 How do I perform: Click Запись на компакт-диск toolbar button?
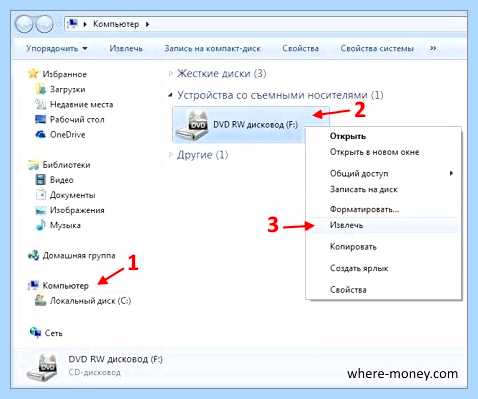coord(212,48)
